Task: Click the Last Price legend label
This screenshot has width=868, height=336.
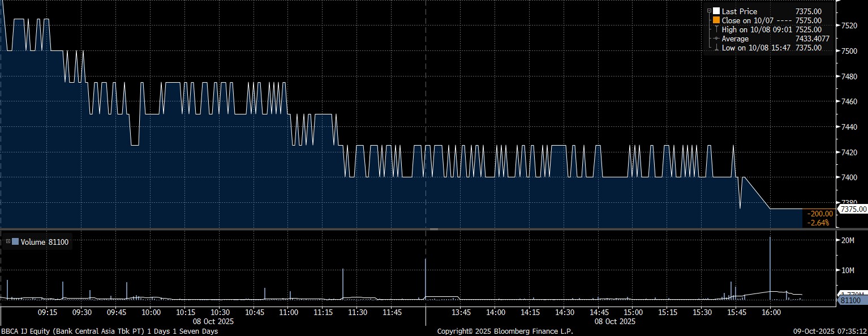Action: click(x=739, y=11)
